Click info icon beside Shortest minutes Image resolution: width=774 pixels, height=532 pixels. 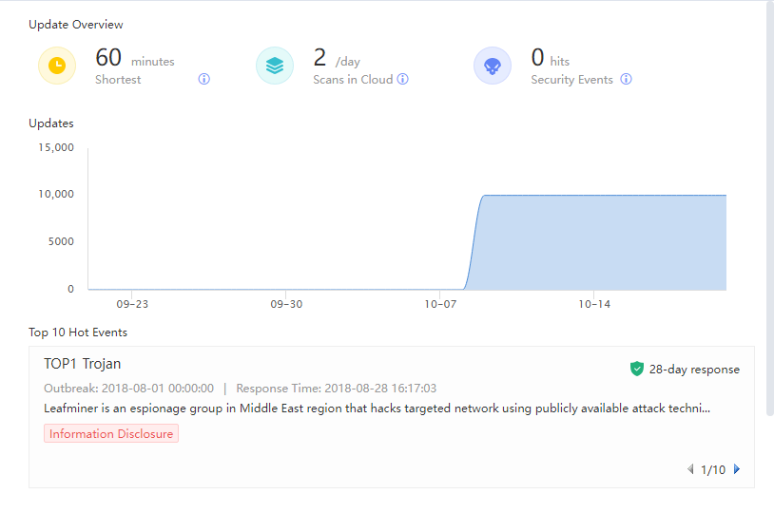[x=203, y=80]
